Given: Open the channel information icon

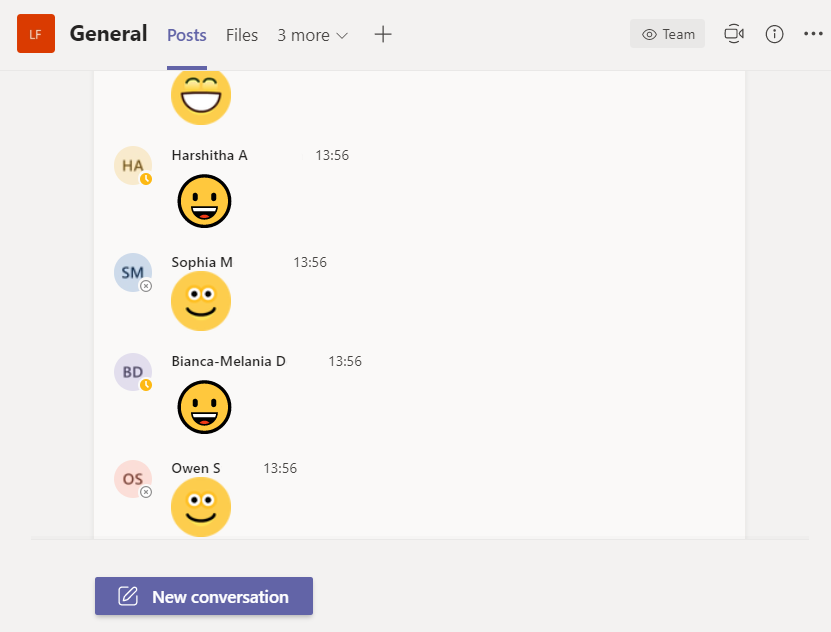Looking at the screenshot, I should point(774,33).
